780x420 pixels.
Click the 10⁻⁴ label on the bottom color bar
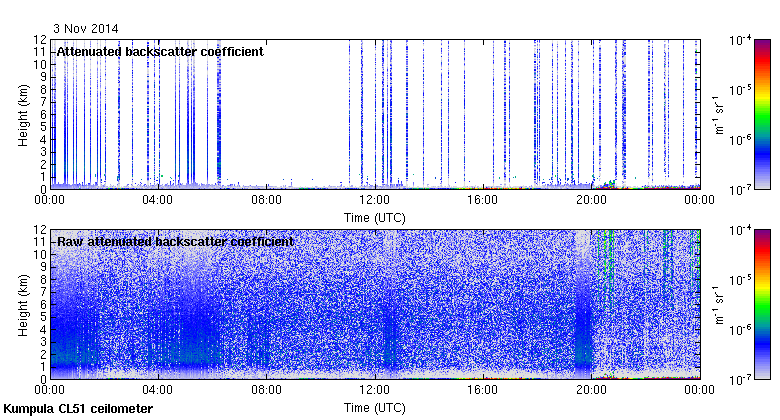740,230
